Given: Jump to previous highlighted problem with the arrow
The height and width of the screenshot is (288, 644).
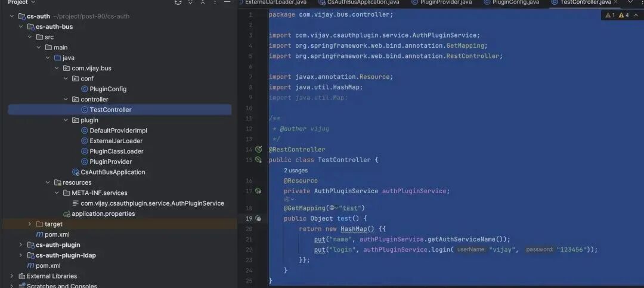Looking at the screenshot, I should click(x=637, y=15).
